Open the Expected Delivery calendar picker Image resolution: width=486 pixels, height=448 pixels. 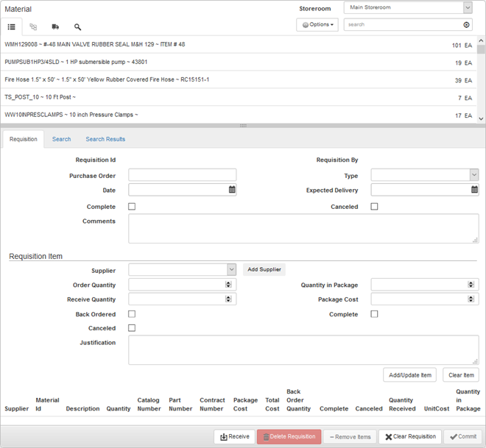click(474, 190)
